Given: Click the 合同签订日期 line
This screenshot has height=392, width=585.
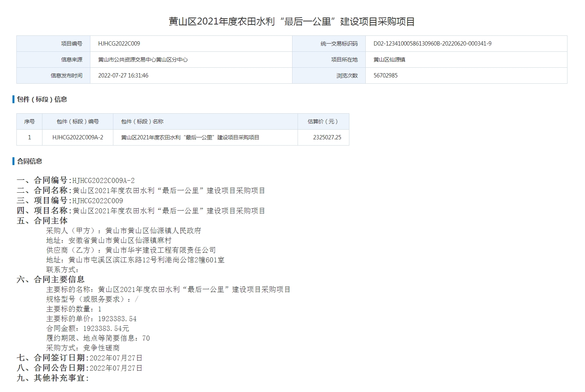Looking at the screenshot, I should [79, 358].
